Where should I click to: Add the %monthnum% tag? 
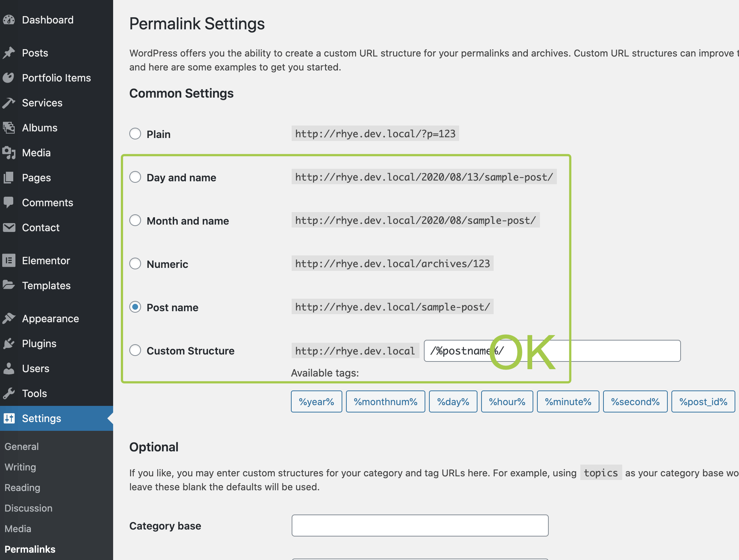coord(385,402)
